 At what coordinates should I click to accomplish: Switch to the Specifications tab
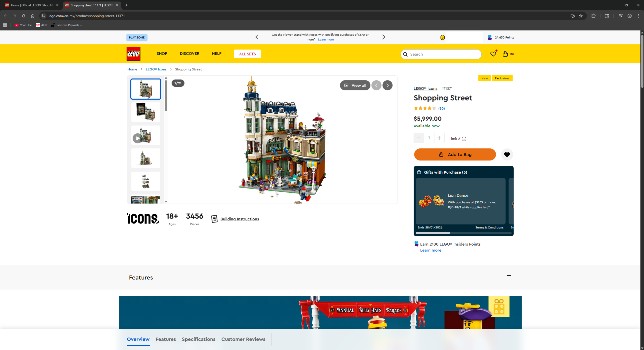(x=198, y=339)
